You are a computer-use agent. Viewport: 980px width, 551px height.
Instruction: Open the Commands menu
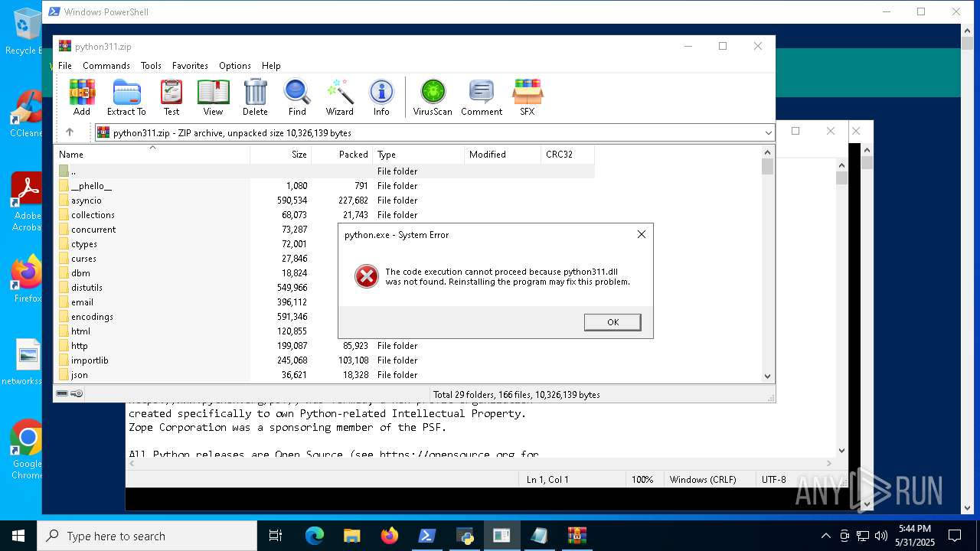click(106, 66)
